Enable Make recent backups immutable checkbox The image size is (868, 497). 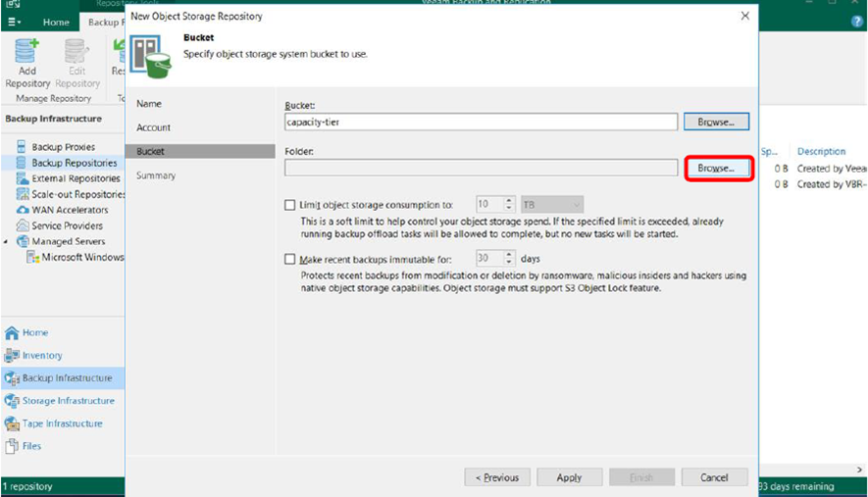click(290, 259)
